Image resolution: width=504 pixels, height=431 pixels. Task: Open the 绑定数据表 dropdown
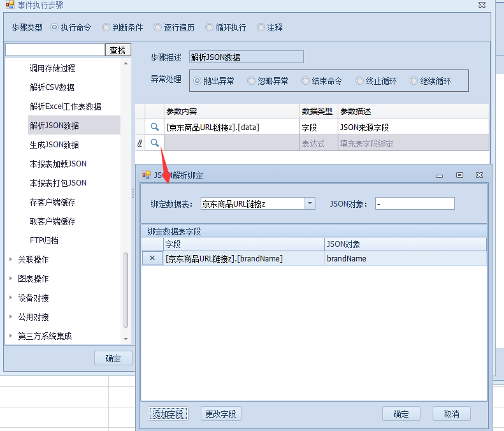tap(310, 203)
